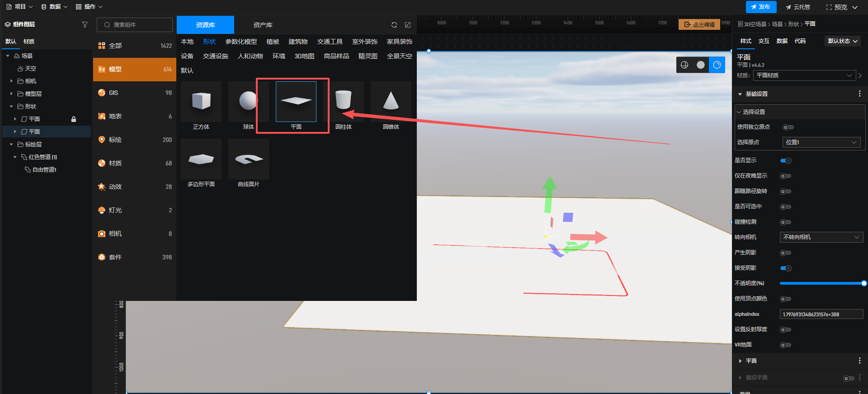This screenshot has width=868, height=394.
Task: Click the 搜索组件 search input field
Action: tap(135, 25)
